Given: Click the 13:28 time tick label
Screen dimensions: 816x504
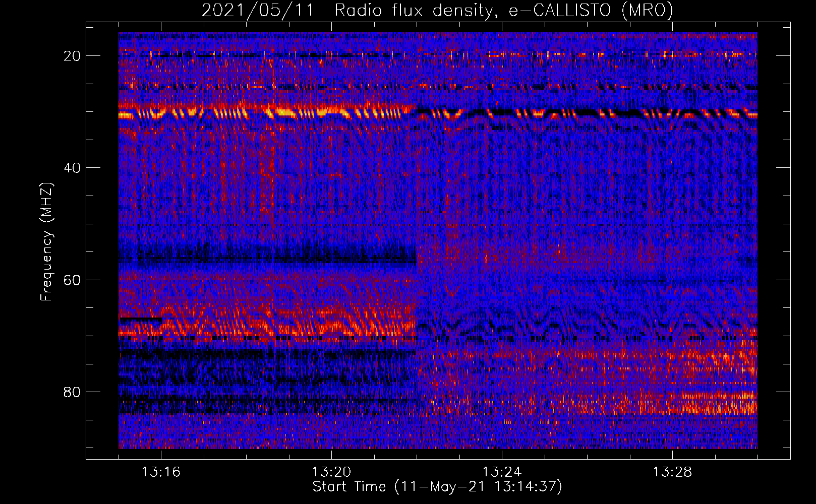Looking at the screenshot, I should point(672,472).
